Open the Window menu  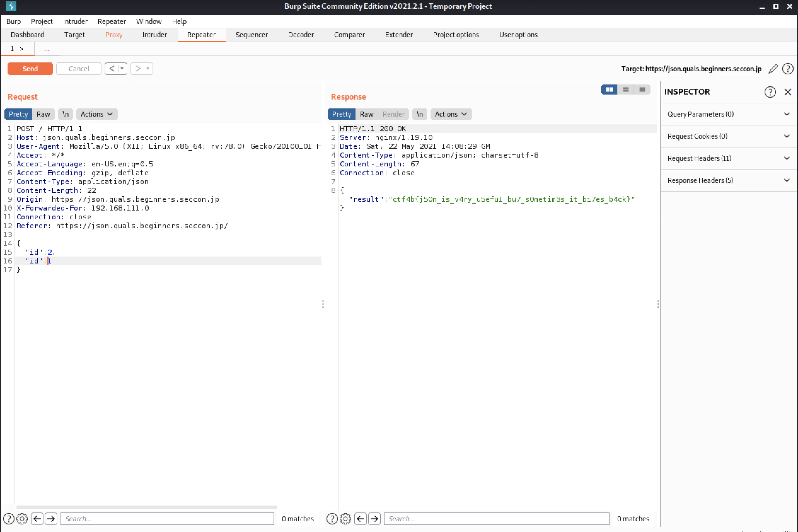tap(149, 22)
